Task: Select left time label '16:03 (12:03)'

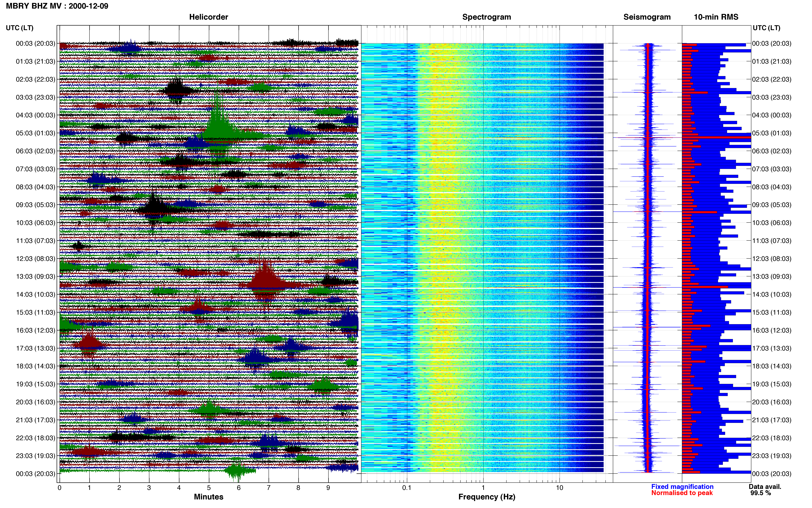Action: [x=35, y=330]
